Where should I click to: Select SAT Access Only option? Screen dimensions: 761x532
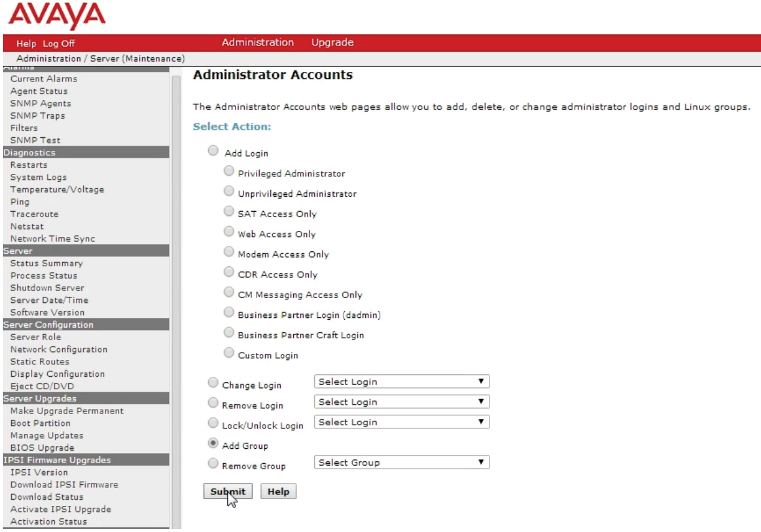point(229,211)
